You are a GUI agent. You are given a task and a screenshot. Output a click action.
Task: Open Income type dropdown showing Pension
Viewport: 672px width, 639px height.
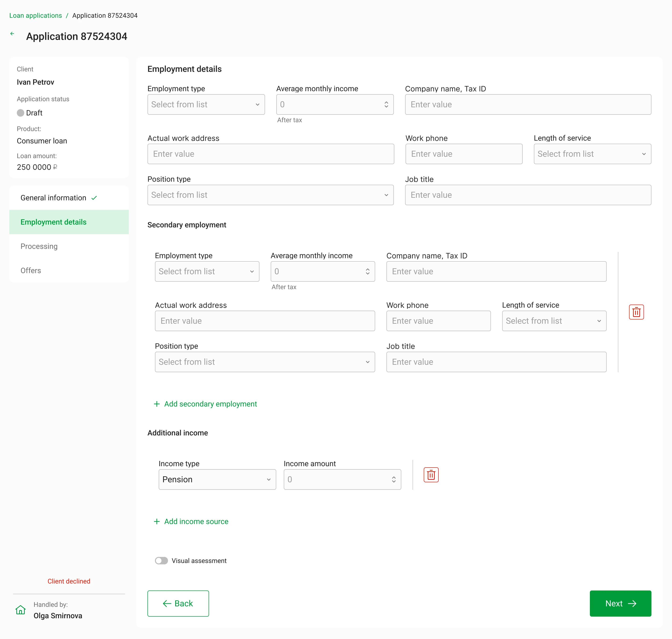[x=217, y=479]
